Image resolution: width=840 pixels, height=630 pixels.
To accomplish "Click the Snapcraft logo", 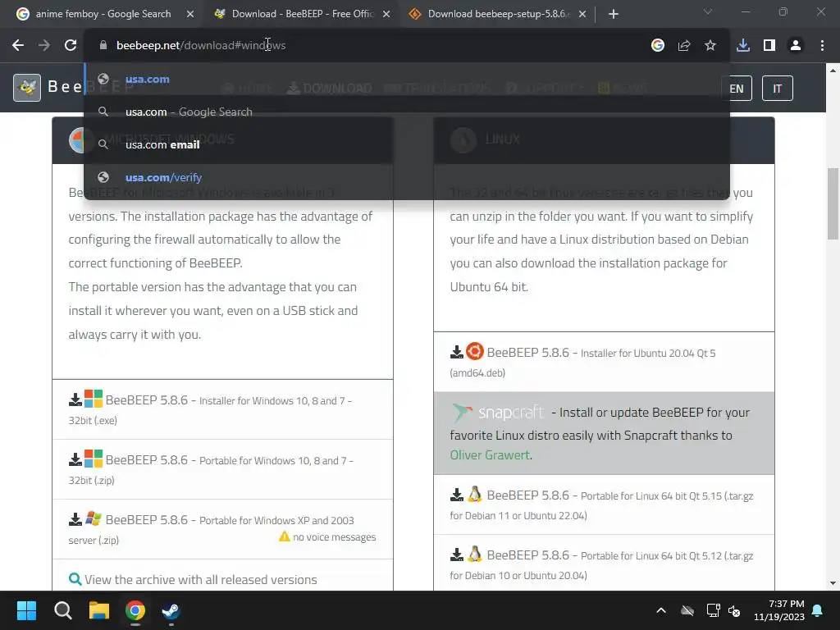I will point(498,412).
